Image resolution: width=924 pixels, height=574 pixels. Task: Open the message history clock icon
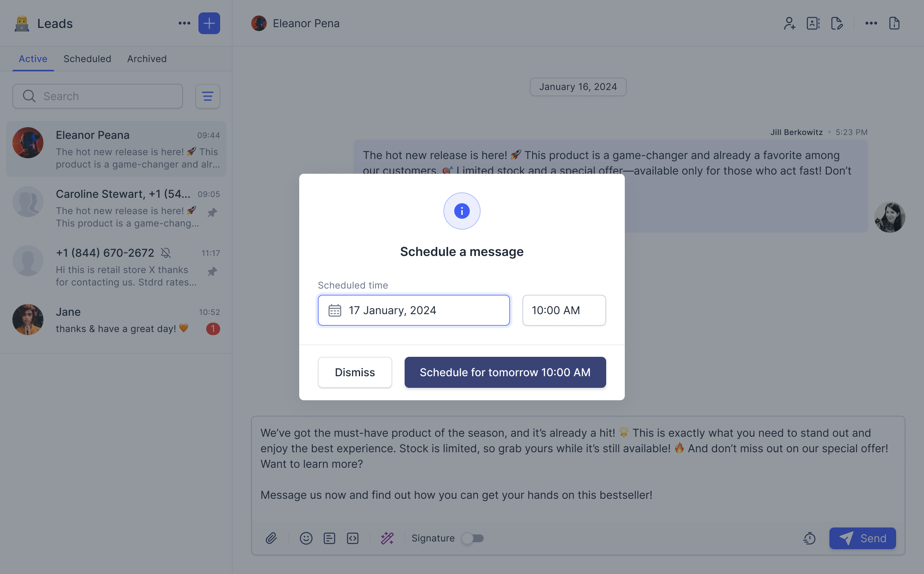[810, 538]
